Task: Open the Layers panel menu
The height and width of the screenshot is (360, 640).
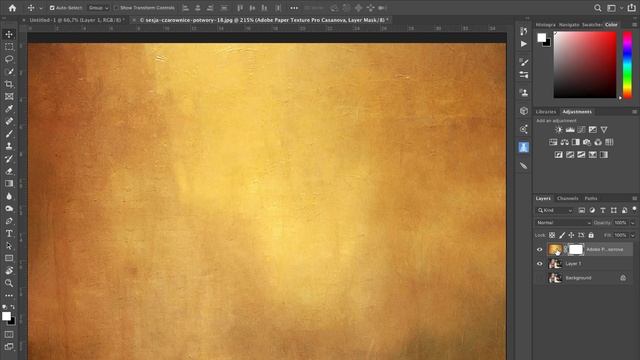Action: 634,198
